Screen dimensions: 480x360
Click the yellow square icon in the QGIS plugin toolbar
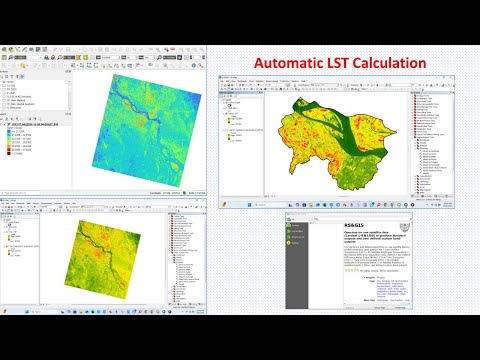86,57
